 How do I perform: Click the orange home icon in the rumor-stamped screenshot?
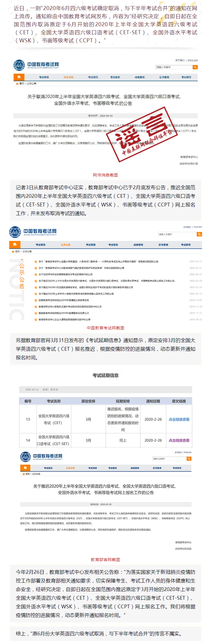(x=19, y=77)
